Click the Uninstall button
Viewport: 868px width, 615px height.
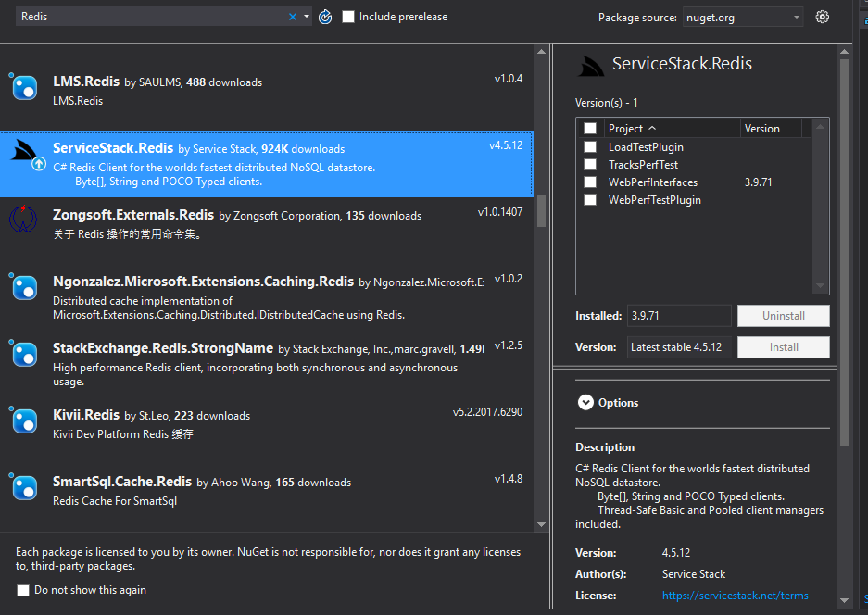784,316
